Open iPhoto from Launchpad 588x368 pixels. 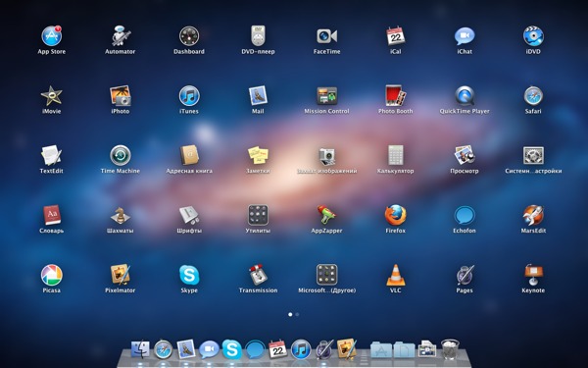click(120, 96)
